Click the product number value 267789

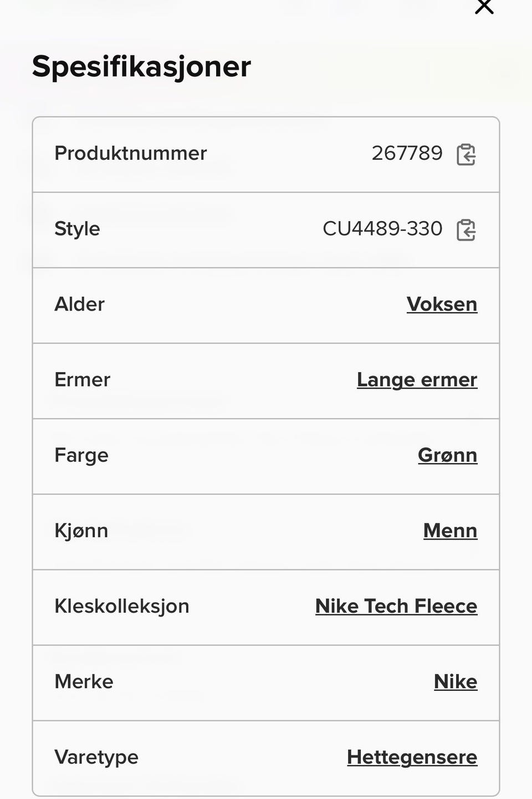point(407,153)
